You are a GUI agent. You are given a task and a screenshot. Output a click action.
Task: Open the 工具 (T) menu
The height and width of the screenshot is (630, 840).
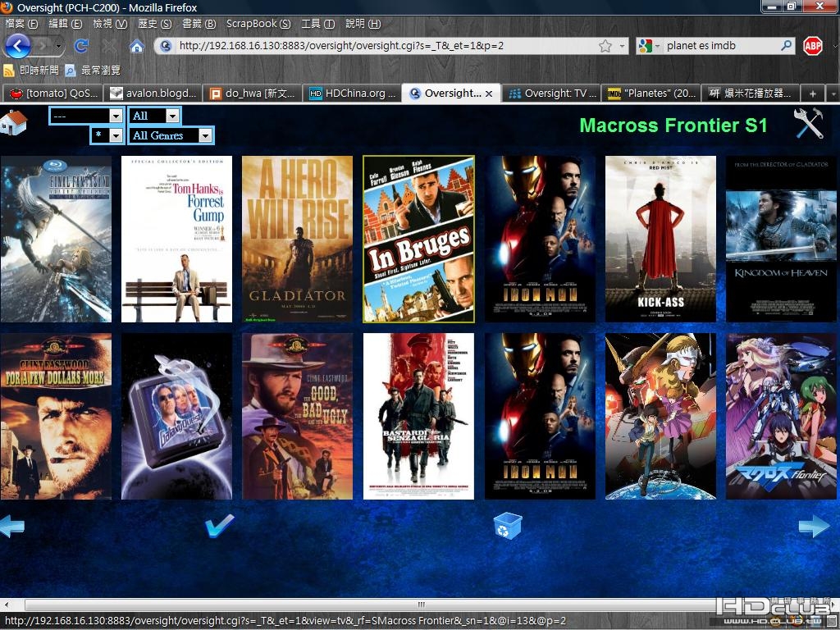(x=317, y=24)
